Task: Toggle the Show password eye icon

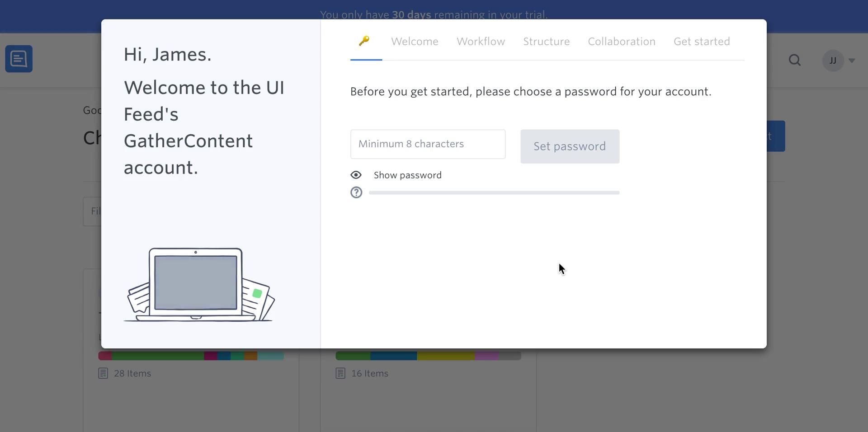Action: (356, 175)
